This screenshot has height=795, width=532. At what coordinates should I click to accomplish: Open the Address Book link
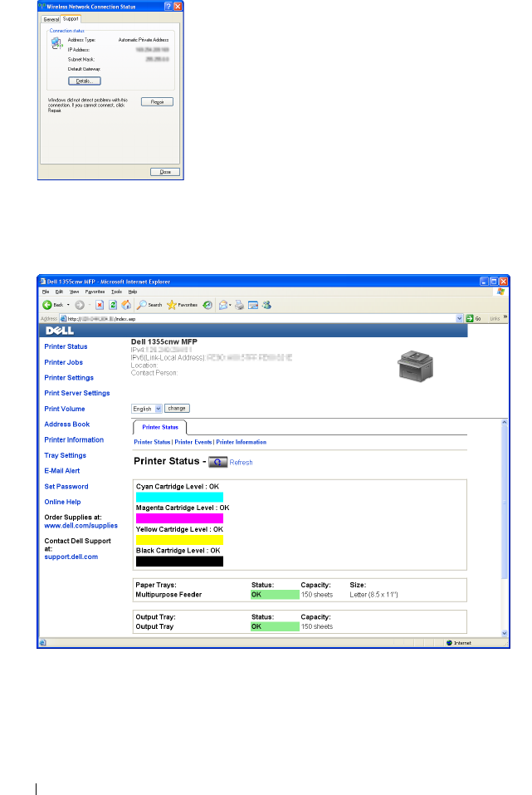coord(67,424)
